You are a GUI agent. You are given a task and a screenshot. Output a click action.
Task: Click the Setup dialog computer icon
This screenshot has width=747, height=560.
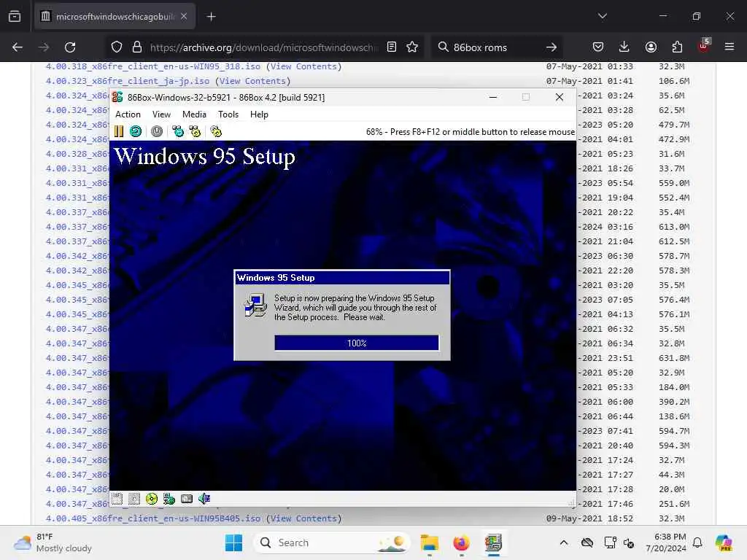click(x=255, y=306)
